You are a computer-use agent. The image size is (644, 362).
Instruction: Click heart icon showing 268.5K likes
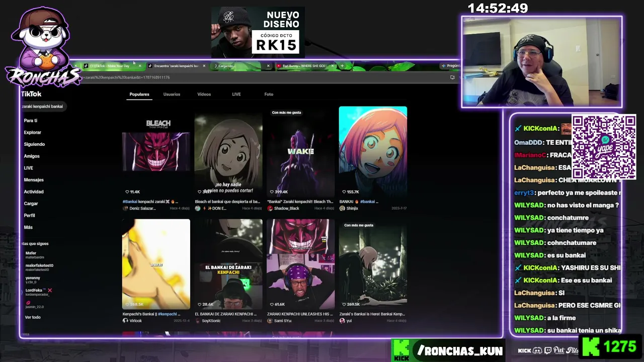click(127, 304)
